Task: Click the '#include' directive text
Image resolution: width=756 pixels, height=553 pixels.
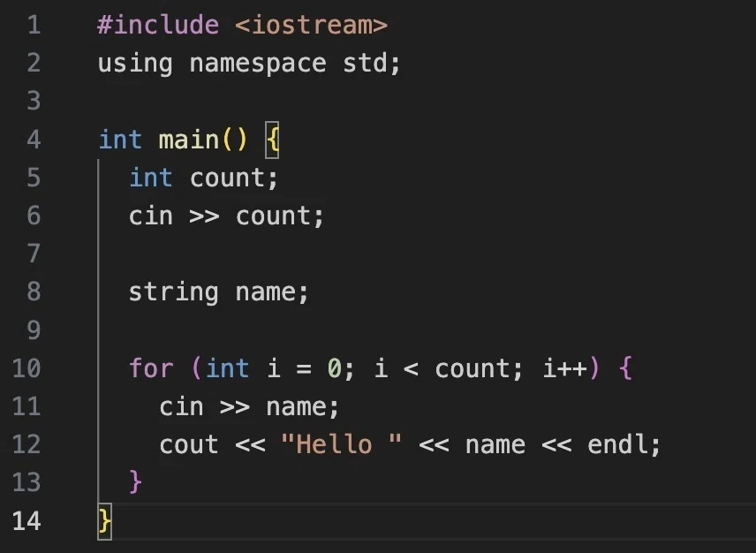Action: (x=158, y=25)
